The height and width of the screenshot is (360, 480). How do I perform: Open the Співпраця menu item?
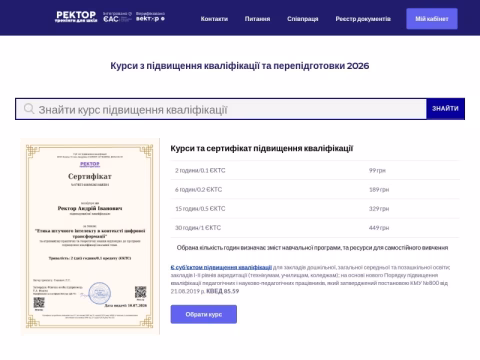coord(303,19)
